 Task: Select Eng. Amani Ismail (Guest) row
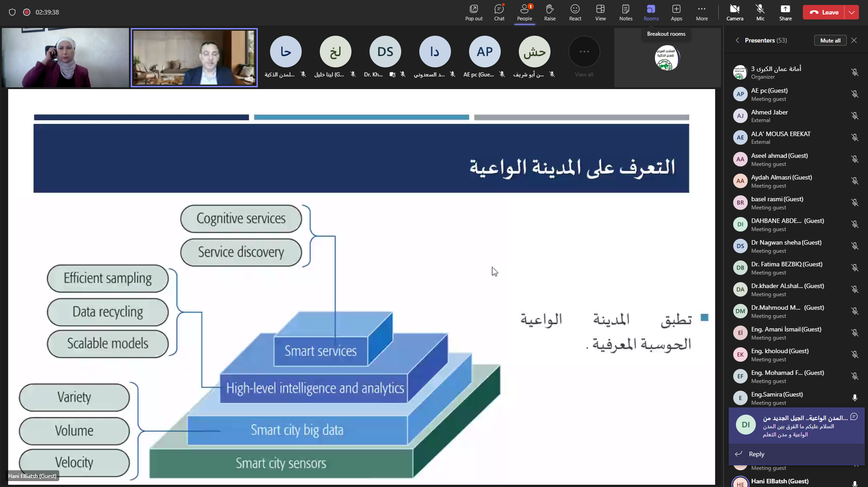pos(796,333)
